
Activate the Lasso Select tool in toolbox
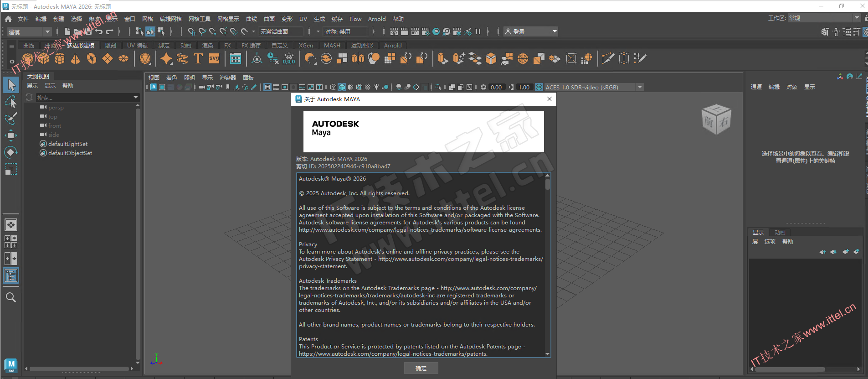[x=11, y=102]
